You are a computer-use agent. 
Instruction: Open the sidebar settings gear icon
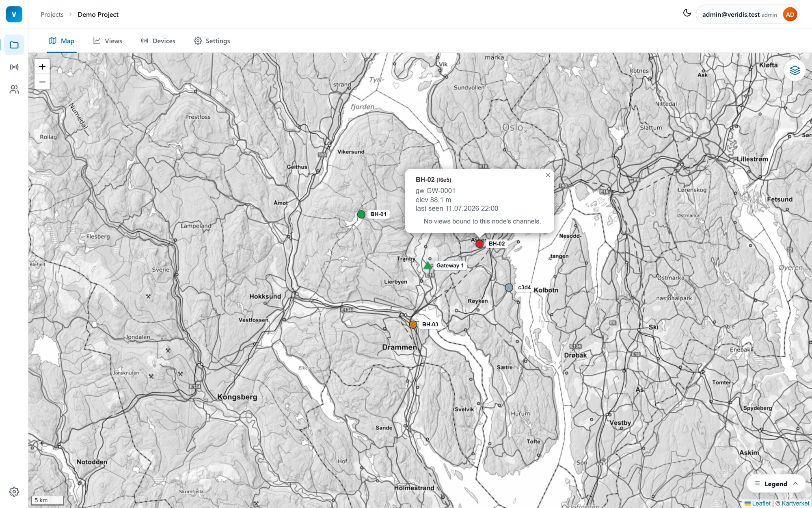pos(14,492)
